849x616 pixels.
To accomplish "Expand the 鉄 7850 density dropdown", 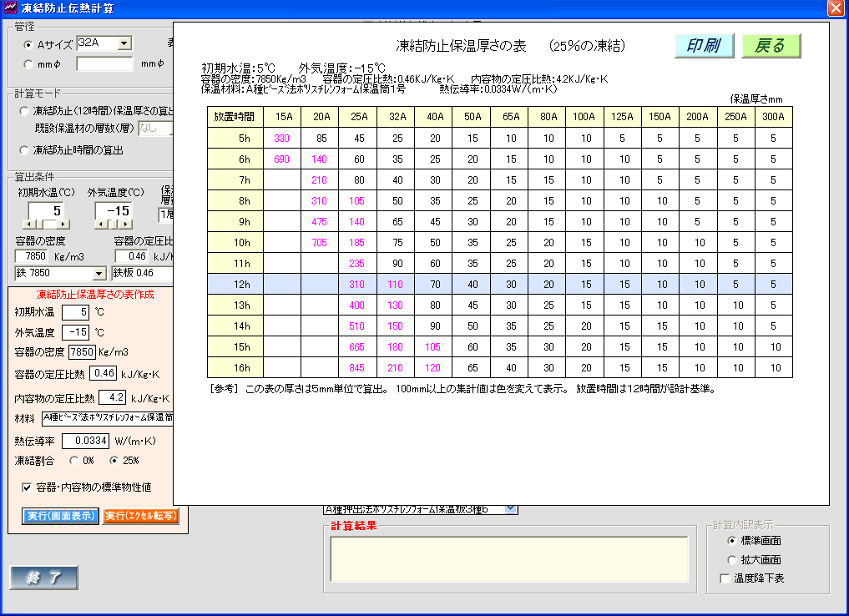I will click(x=99, y=274).
